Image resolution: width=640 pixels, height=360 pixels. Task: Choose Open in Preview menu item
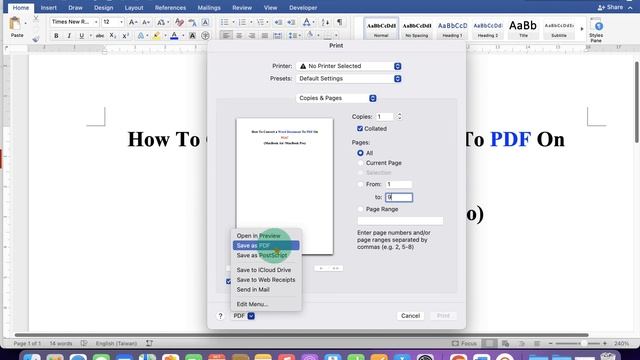[x=266, y=236]
